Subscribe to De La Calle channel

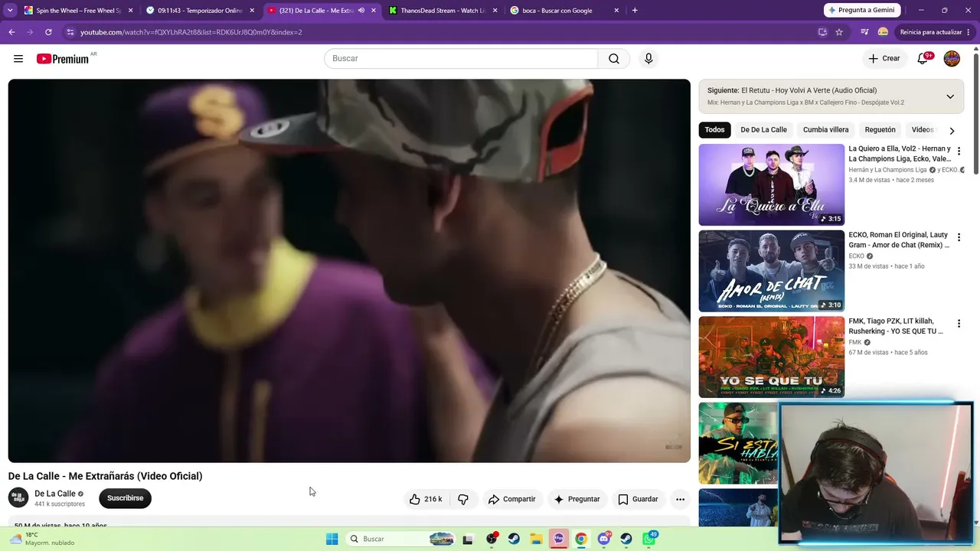[126, 498]
